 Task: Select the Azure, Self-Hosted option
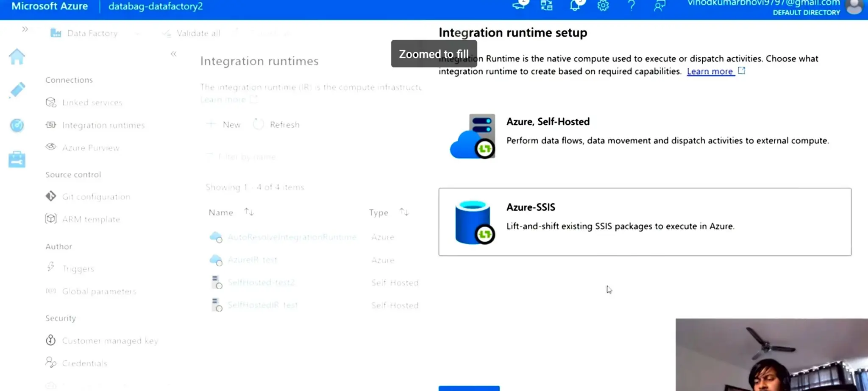tap(645, 136)
